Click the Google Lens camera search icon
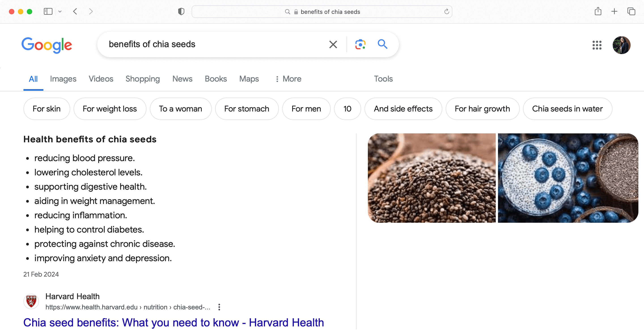Screen dimensions: 644x336 tap(360, 44)
